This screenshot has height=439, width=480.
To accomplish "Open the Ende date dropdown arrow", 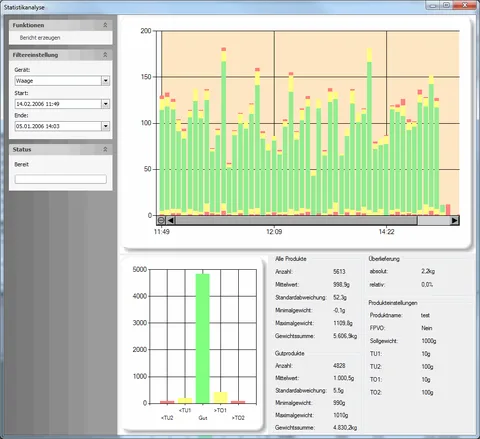I will [x=105, y=126].
